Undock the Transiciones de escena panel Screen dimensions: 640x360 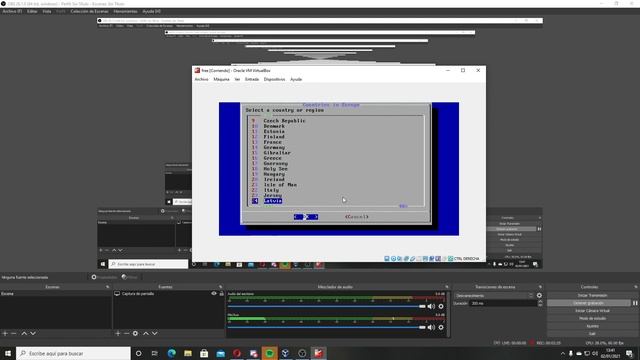pyautogui.click(x=540, y=287)
